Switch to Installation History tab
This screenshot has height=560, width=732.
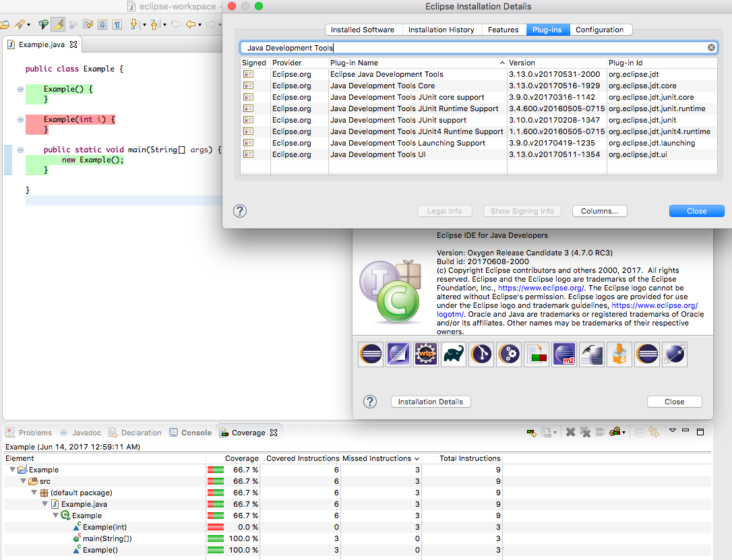[441, 30]
